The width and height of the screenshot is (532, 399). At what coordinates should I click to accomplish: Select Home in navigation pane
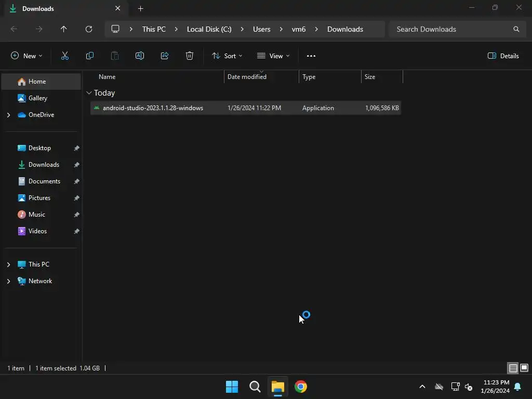click(41, 82)
